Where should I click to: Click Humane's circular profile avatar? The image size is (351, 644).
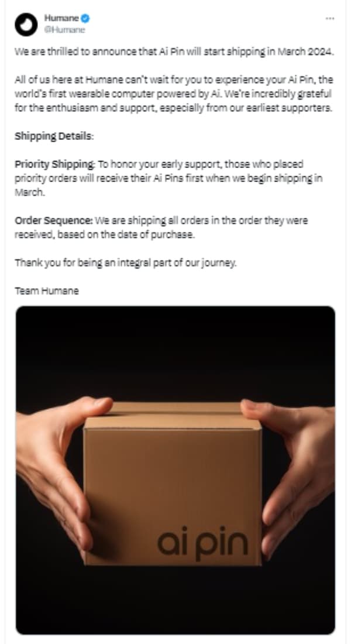point(25,24)
